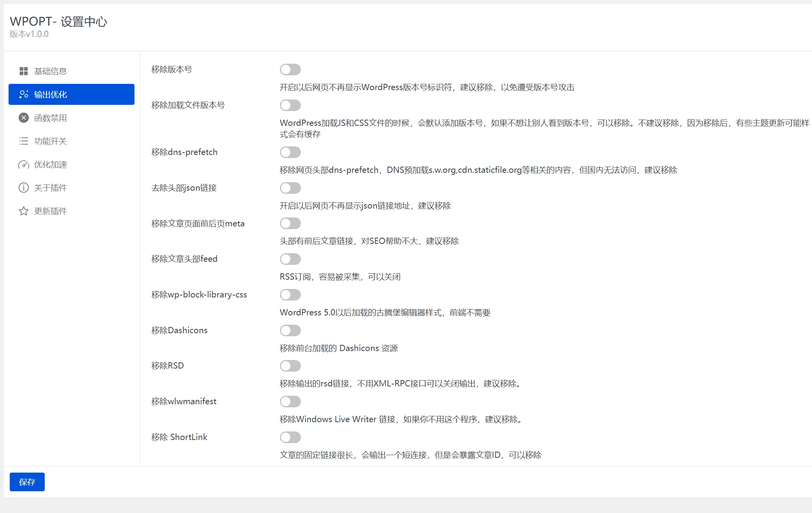Viewport: 812px width, 513px height.
Task: Toggle the 移除文章头部feed switch
Action: [x=290, y=259]
